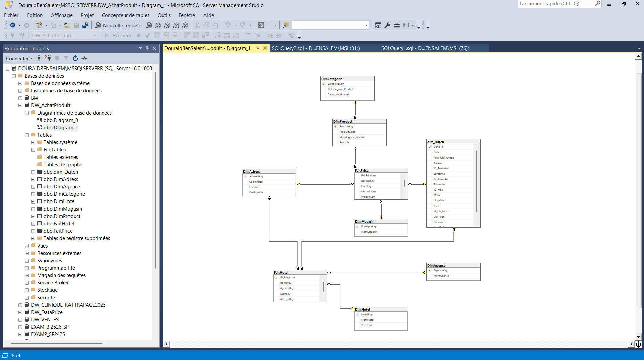Screen dimensions: 644x360
Task: Open the active documents list dropdown
Action: tap(639, 48)
